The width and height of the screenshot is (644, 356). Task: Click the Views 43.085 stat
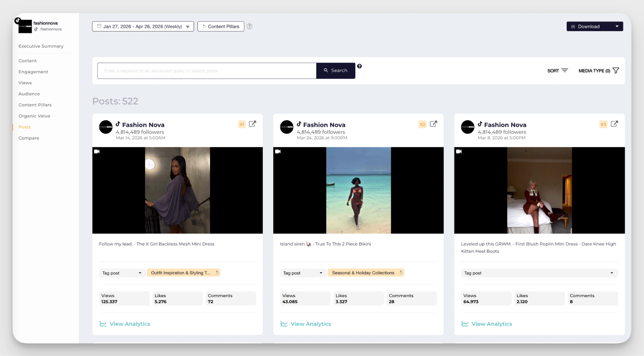coord(305,298)
